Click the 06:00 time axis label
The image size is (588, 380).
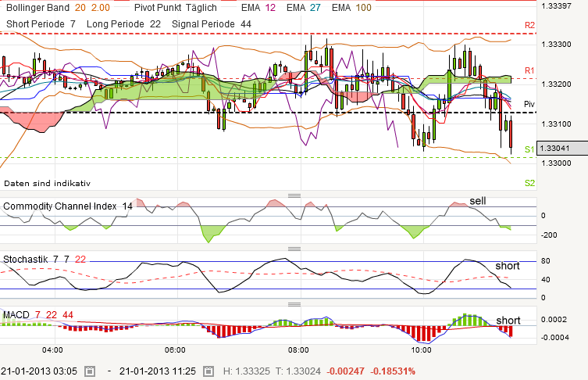coord(175,350)
